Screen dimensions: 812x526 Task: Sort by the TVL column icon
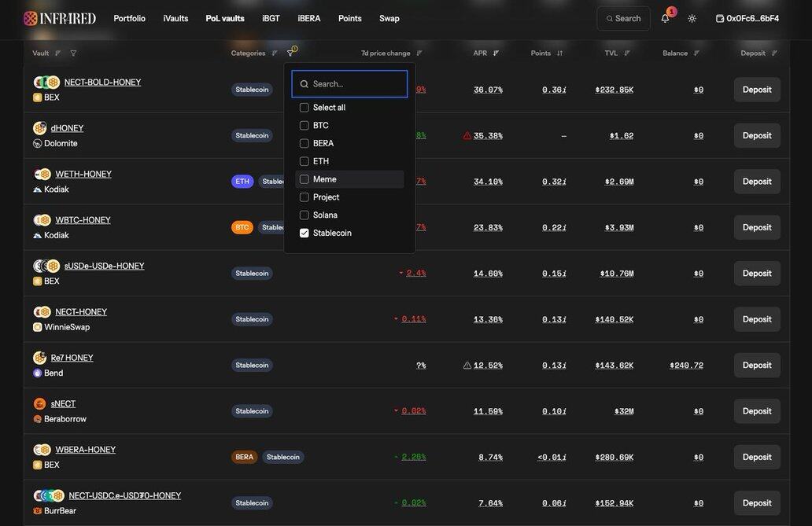point(627,53)
